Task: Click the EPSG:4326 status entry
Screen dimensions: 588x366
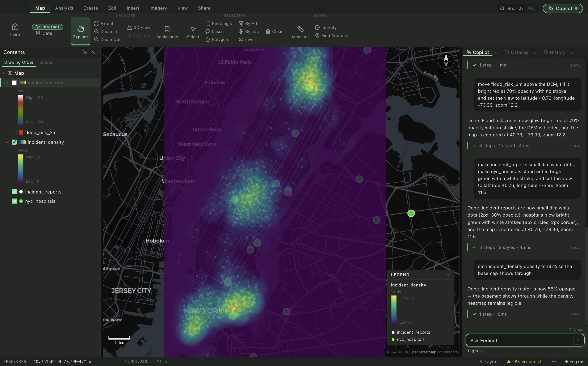Action: pos(14,361)
